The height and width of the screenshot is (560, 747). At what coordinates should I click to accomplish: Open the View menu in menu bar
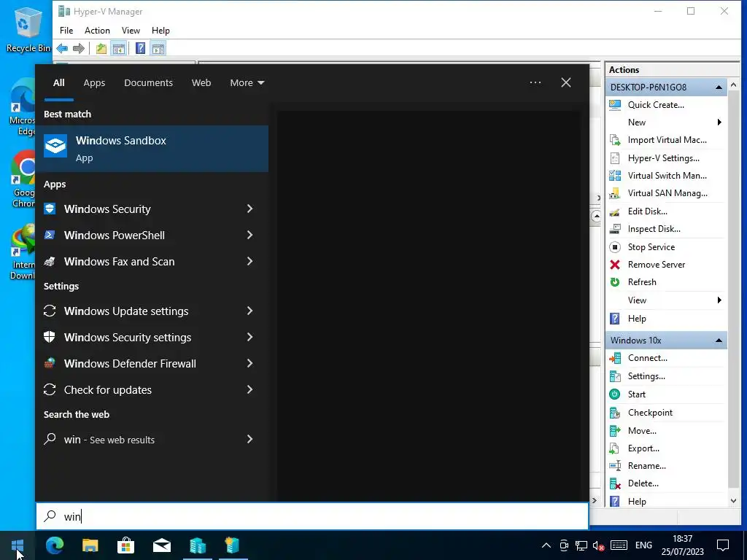tap(131, 31)
